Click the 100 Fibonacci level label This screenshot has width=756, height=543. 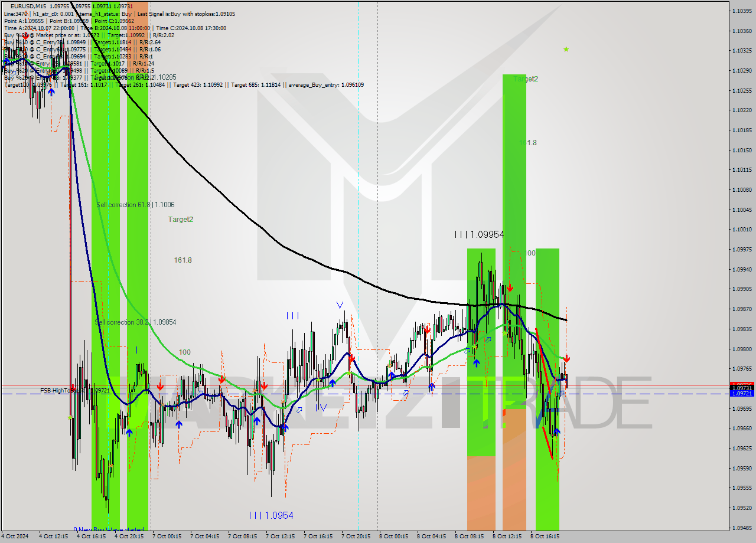(x=184, y=352)
